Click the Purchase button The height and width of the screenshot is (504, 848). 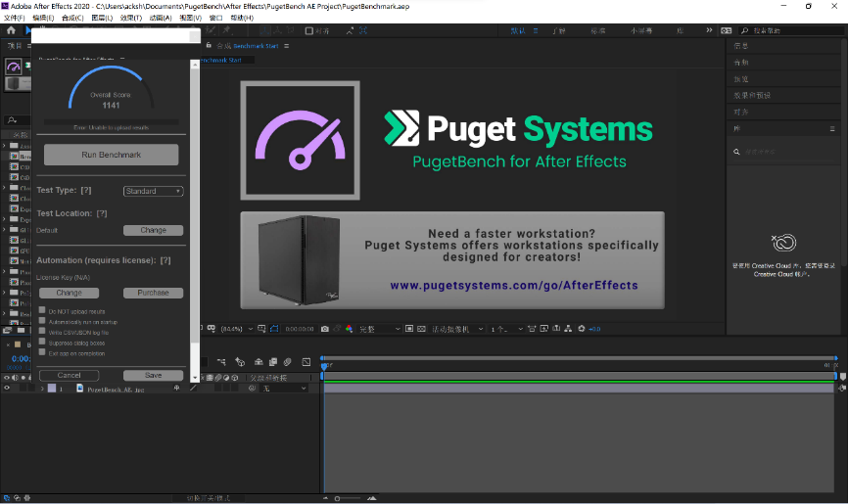[153, 293]
